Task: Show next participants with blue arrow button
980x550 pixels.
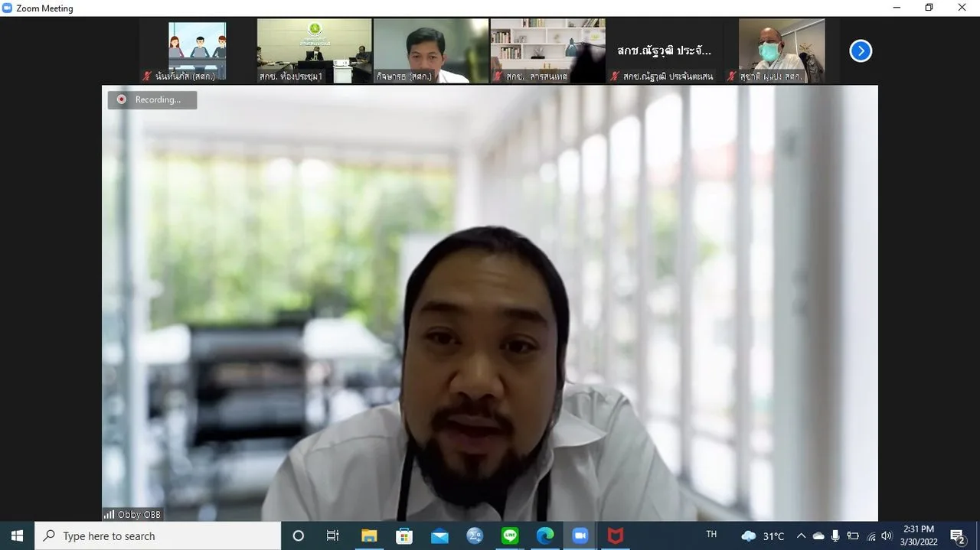Action: coord(861,50)
